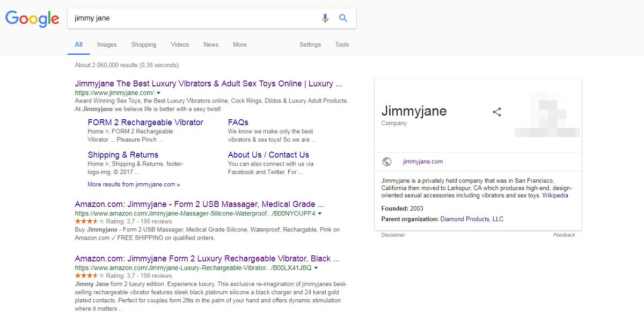This screenshot has width=644, height=318.
Task: Switch to the Shopping tab
Action: click(x=143, y=45)
